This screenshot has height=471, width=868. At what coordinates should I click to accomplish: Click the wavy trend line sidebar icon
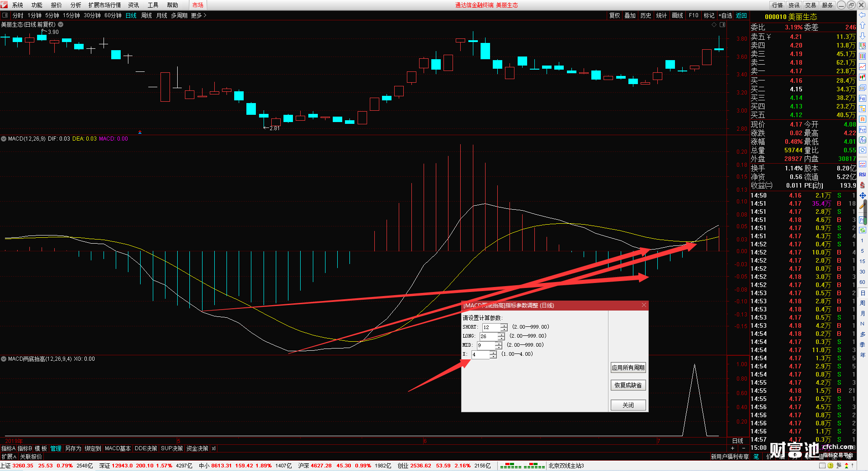click(x=863, y=164)
